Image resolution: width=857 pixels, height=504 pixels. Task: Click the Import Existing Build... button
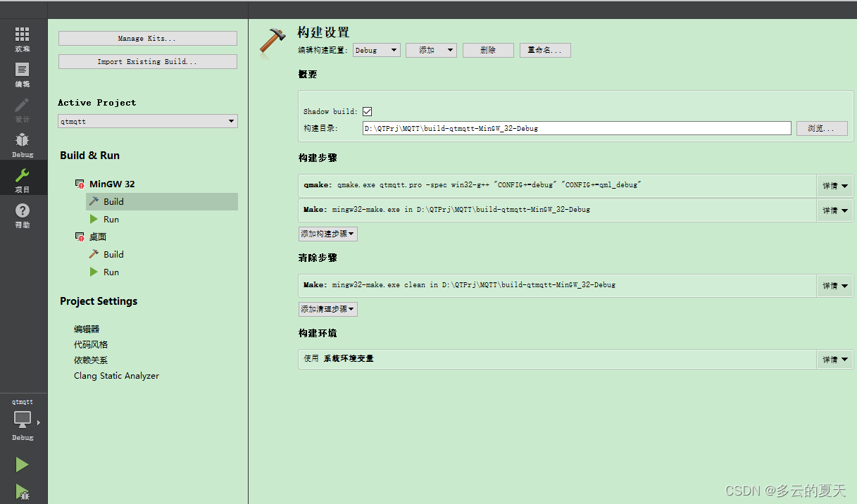coord(148,61)
